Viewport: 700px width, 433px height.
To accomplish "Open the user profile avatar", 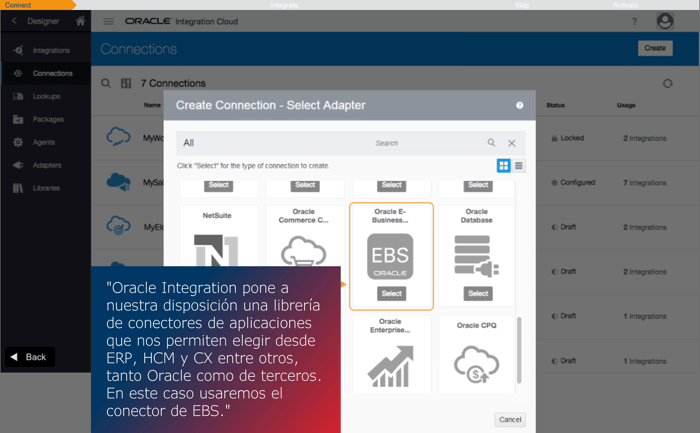I will pos(665,21).
